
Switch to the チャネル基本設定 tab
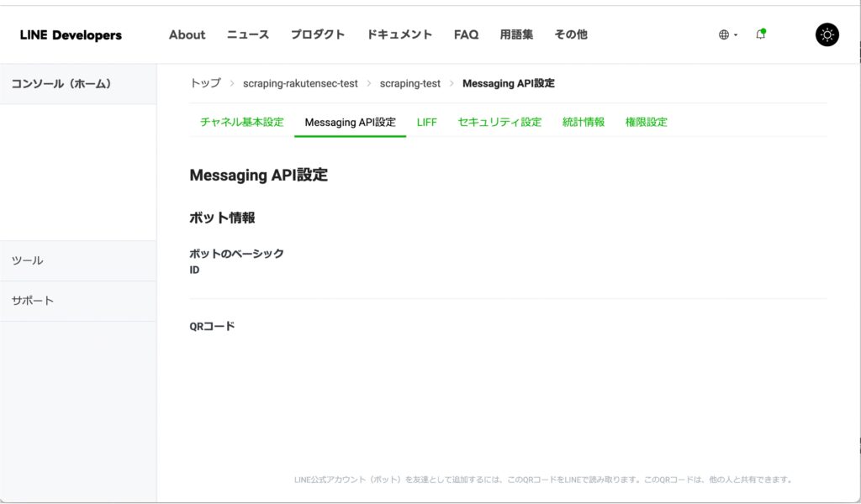coord(241,122)
